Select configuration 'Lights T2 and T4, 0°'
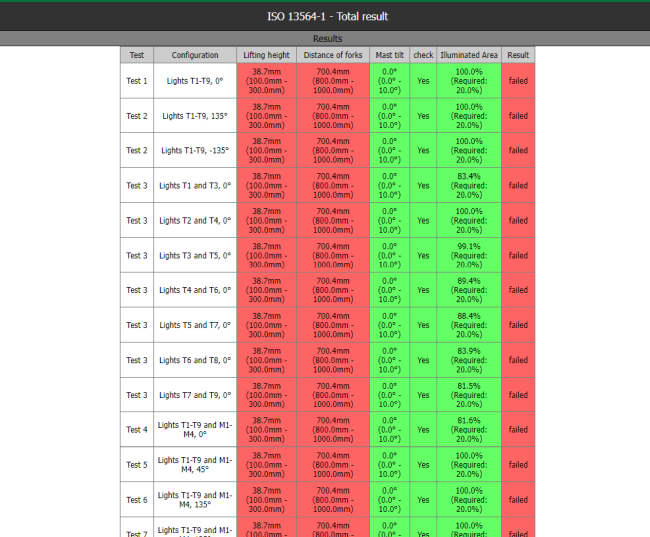Screen dimensions: 650x537 pos(195,220)
